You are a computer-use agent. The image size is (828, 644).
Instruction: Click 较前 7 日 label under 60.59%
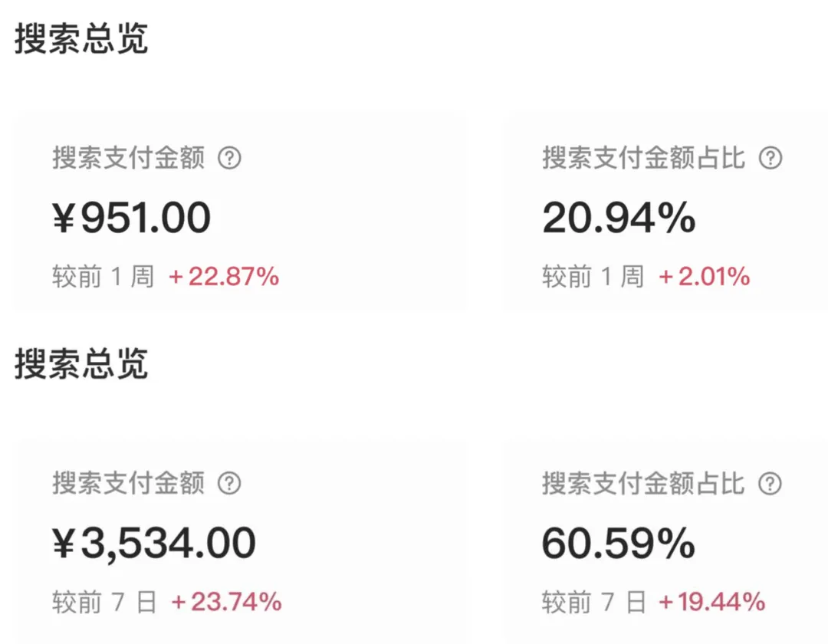coord(594,603)
